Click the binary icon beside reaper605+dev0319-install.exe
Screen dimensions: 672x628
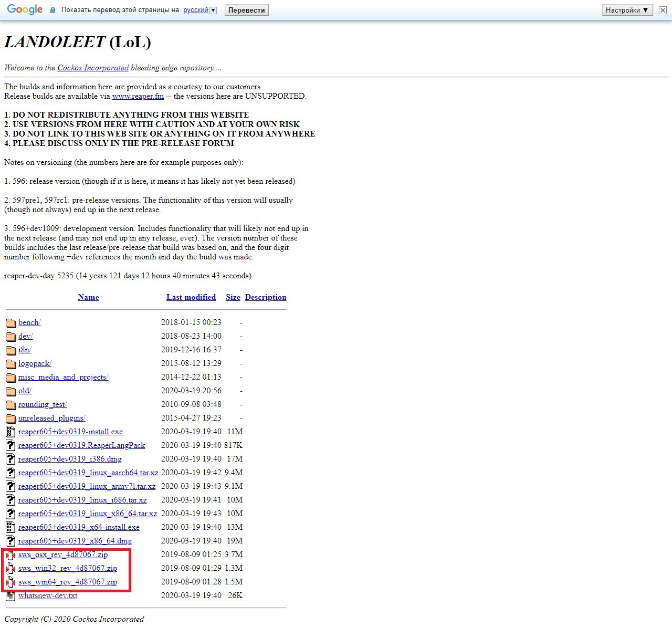coord(10,432)
